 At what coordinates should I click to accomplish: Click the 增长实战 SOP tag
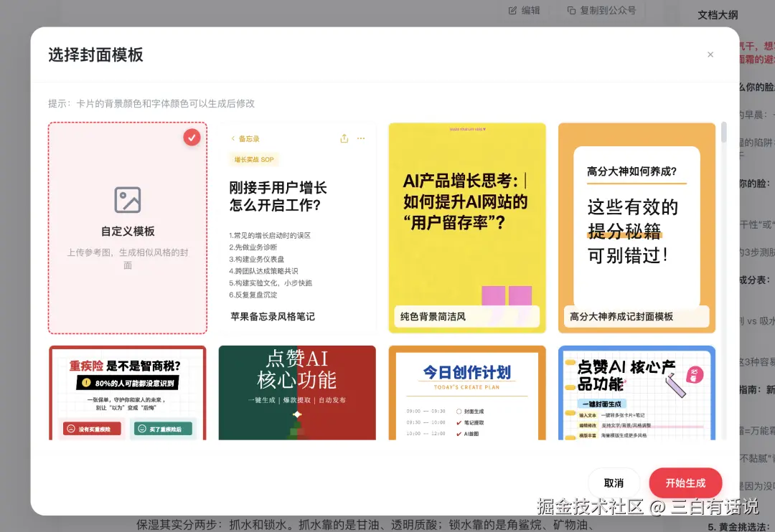coord(253,159)
